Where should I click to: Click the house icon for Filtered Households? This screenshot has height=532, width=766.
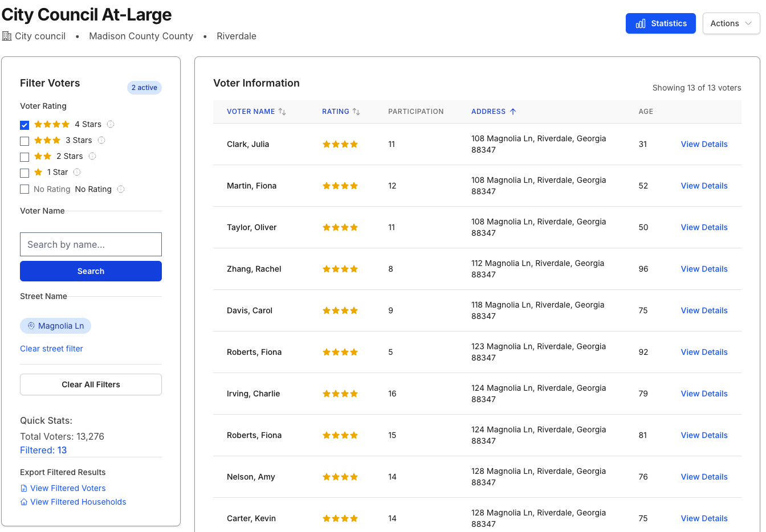coord(24,502)
